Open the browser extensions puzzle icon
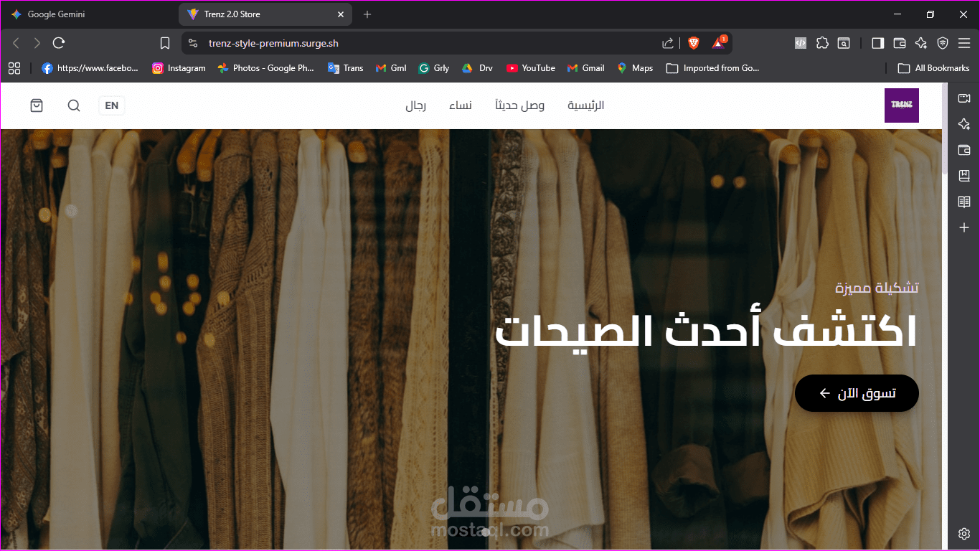 822,43
